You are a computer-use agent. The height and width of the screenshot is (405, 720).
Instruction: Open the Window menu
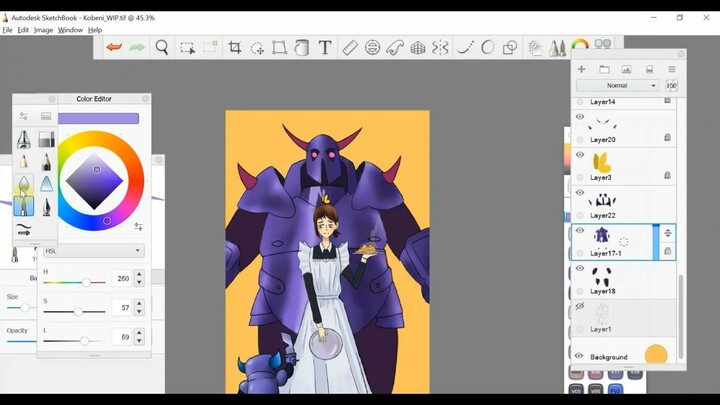pyautogui.click(x=70, y=30)
